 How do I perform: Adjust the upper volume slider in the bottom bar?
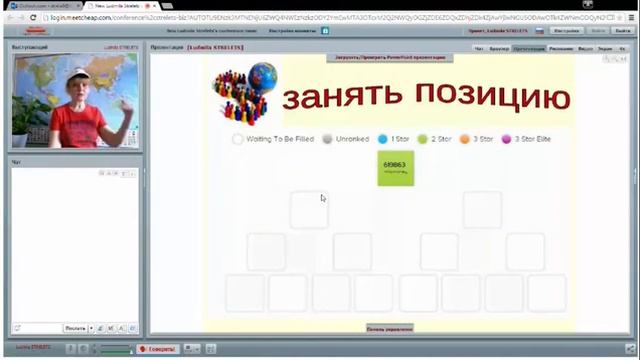(116, 346)
